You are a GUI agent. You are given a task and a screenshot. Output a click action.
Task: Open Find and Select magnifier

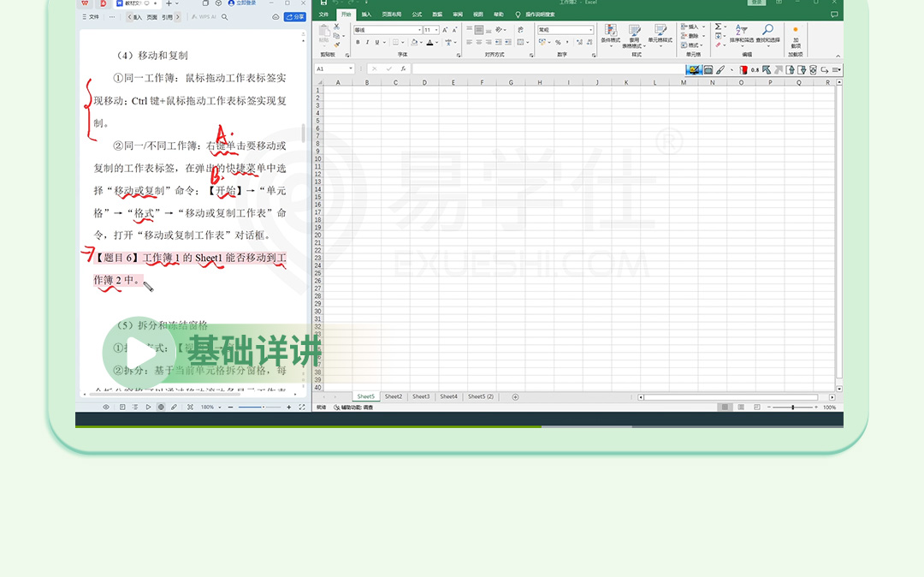coord(767,34)
